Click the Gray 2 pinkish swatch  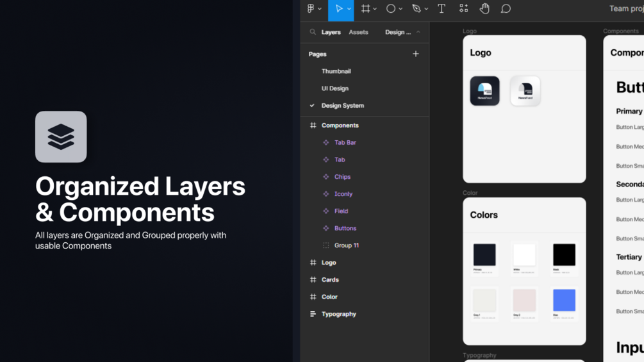(524, 300)
